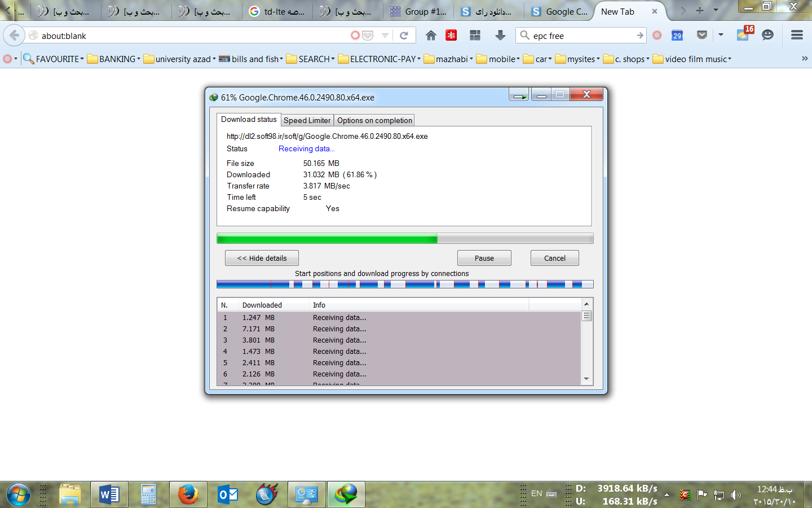Click the Pocket icon in the address bar
Viewport: 812px width, 508px height.
pos(368,36)
